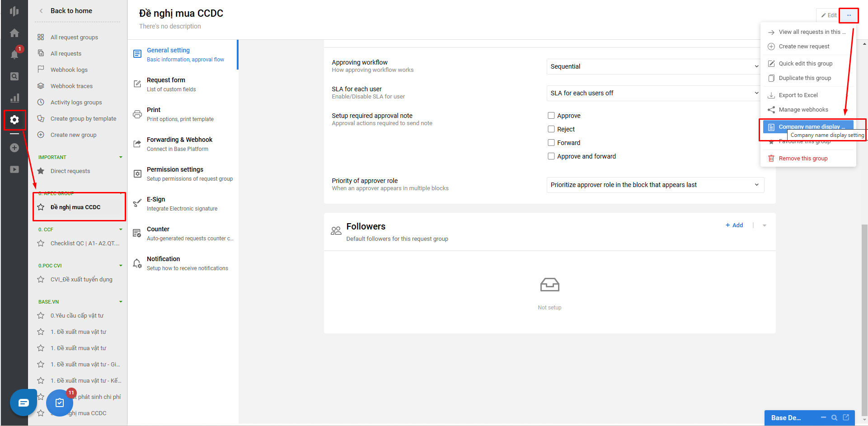This screenshot has height=426, width=868.
Task: Click the plus circle icon in left rail
Action: [14, 148]
